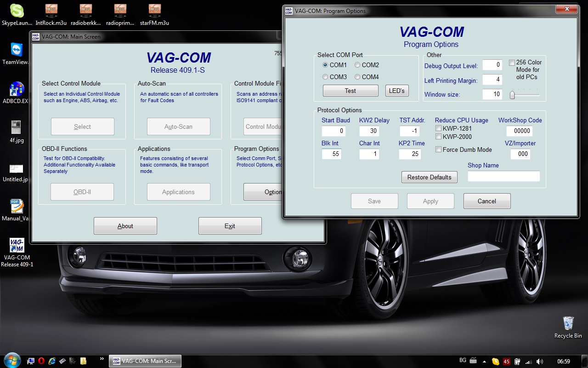Click the Debug Output Level field
The image size is (588, 368).
pos(492,65)
